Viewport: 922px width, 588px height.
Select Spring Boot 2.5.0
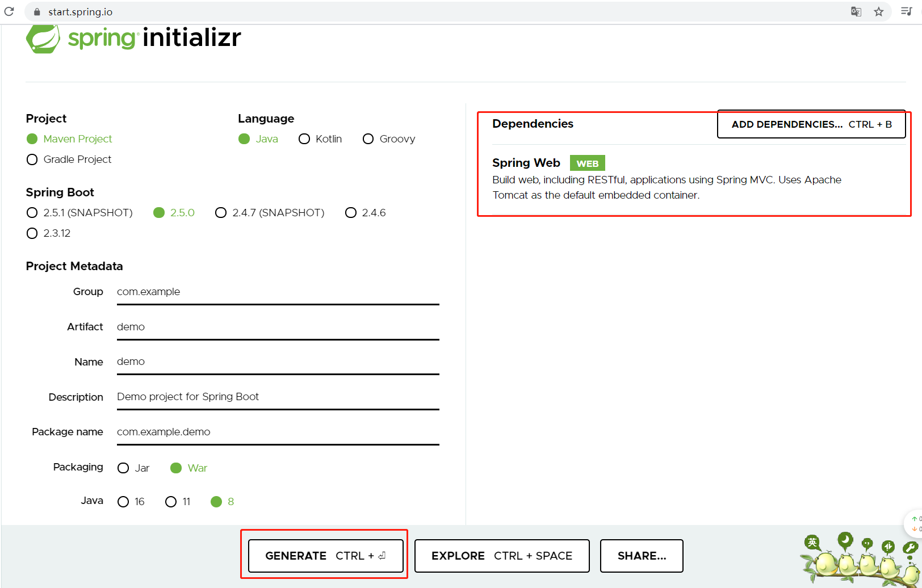[x=174, y=213]
